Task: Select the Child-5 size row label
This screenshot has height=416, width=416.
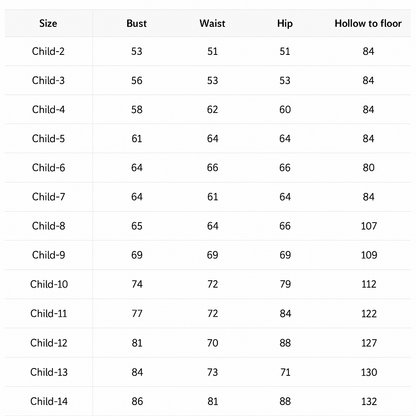Action: click(48, 138)
